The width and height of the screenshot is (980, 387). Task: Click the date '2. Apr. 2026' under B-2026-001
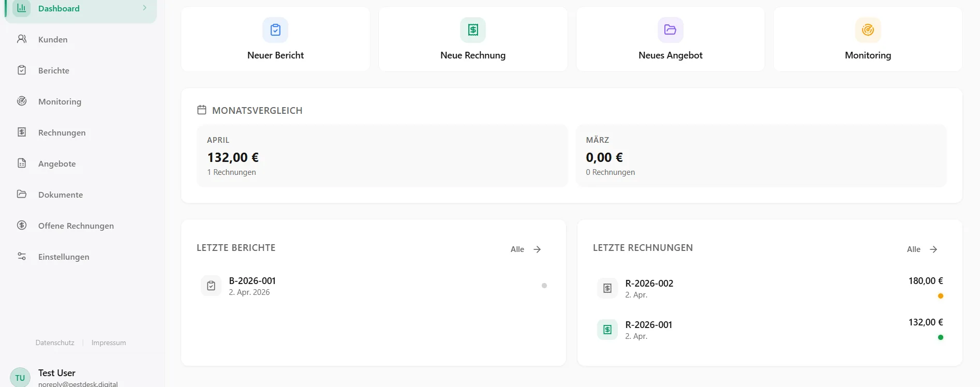pyautogui.click(x=249, y=292)
